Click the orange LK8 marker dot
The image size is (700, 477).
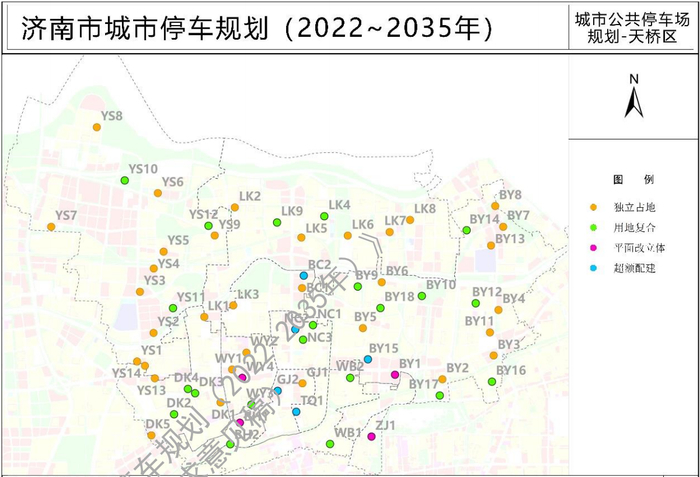[x=410, y=220]
